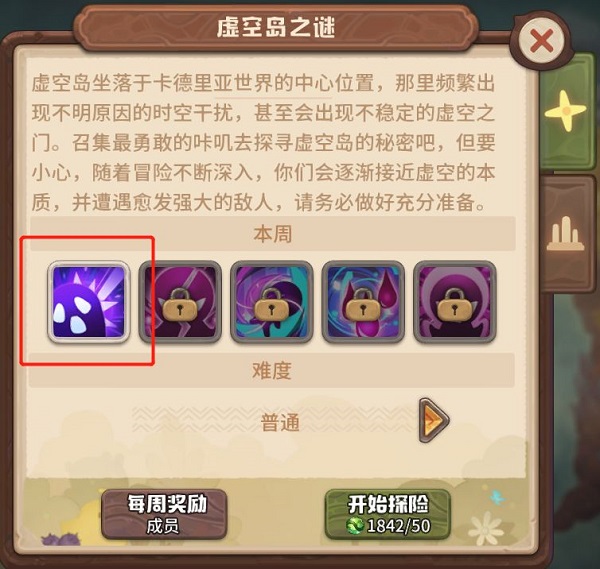Tap the locked teal swirl boss icon

[x=272, y=302]
